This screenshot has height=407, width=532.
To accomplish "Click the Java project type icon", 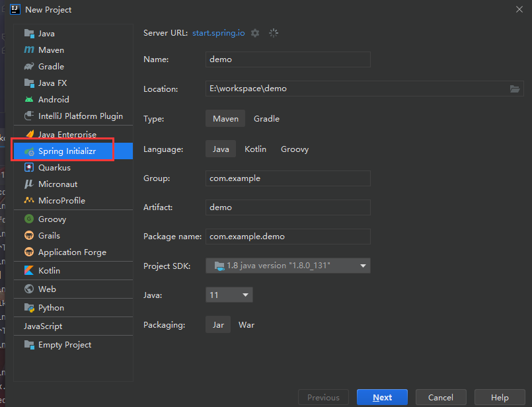I will pyautogui.click(x=29, y=34).
